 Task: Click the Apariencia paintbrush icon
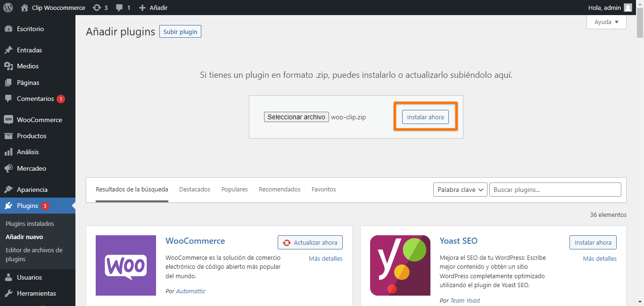(x=8, y=190)
